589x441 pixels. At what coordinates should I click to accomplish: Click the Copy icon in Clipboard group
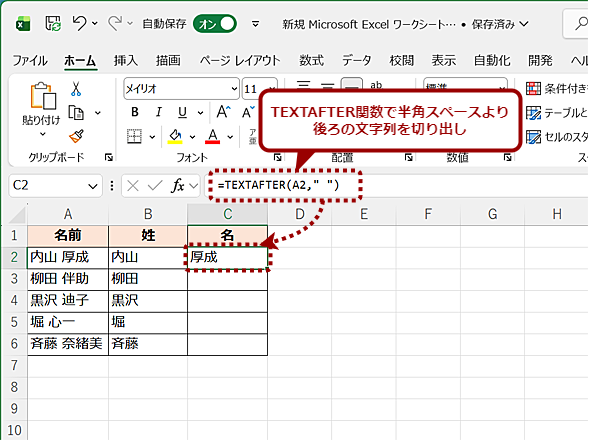coord(76,113)
